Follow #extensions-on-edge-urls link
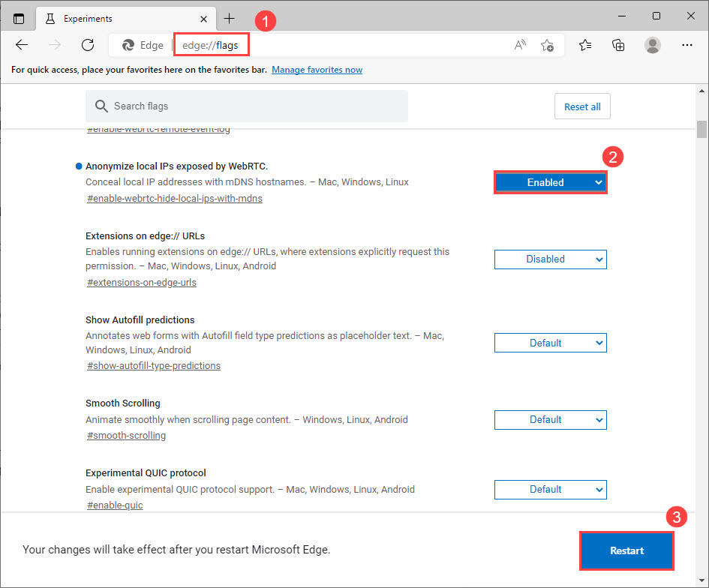The image size is (709, 588). coord(142,283)
